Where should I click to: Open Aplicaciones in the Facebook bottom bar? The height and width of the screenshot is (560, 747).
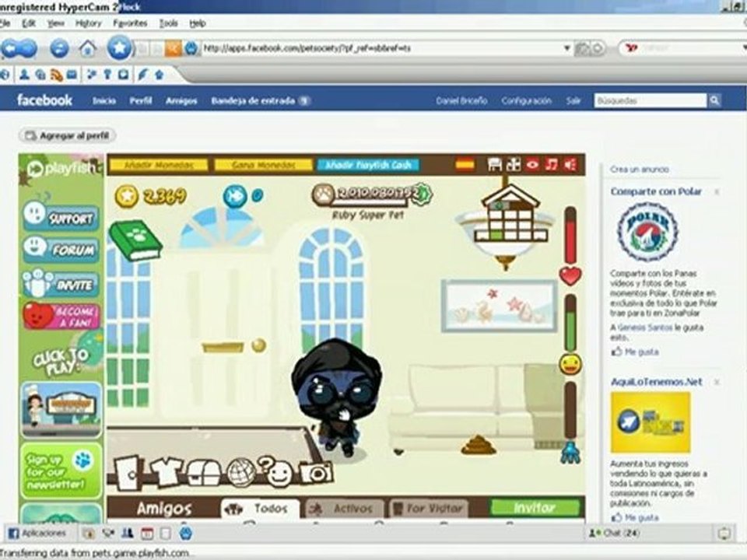point(37,534)
